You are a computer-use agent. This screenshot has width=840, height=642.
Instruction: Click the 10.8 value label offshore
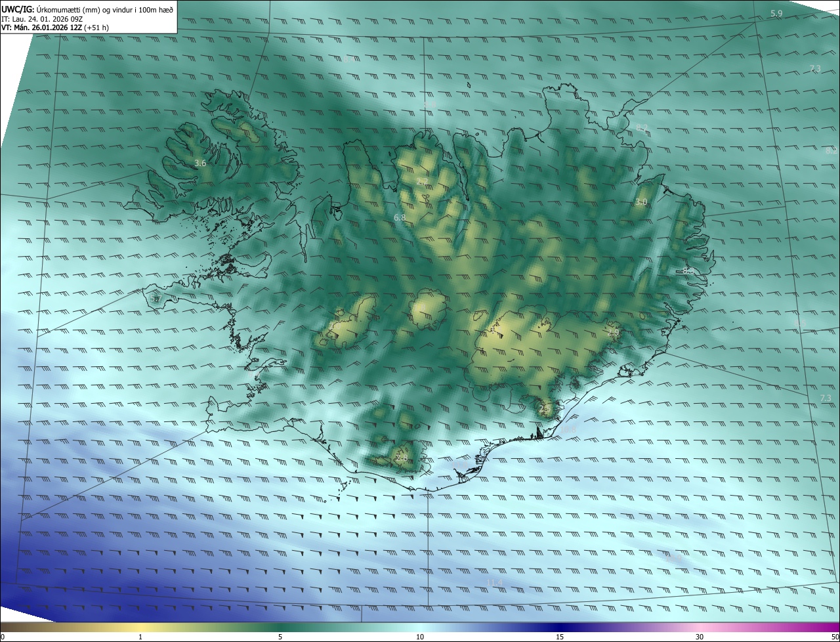[568, 431]
